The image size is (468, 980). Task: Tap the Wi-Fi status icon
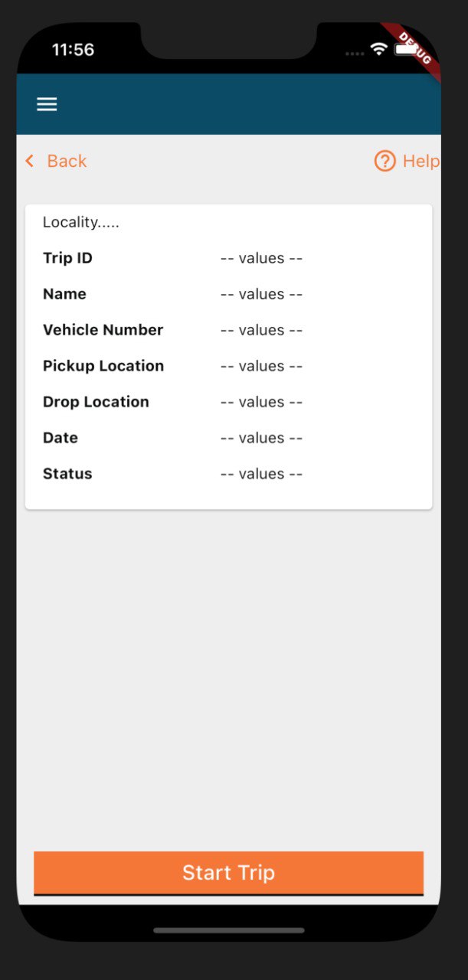tap(378, 47)
